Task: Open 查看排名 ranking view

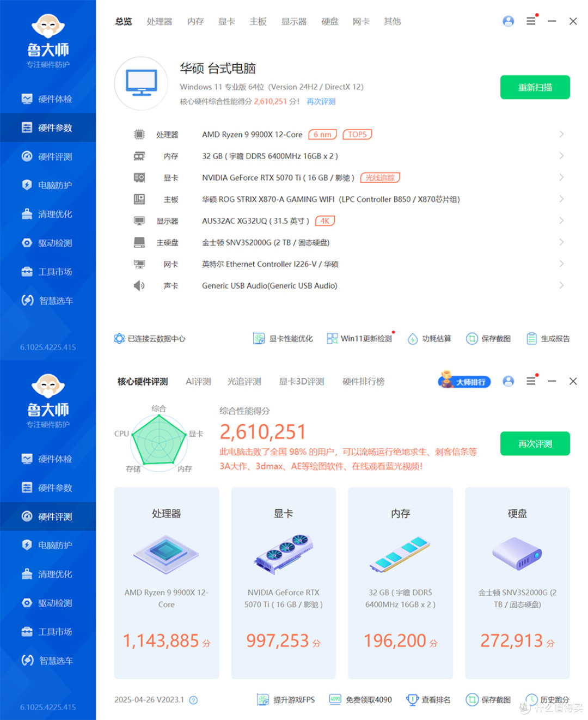Action: [428, 700]
